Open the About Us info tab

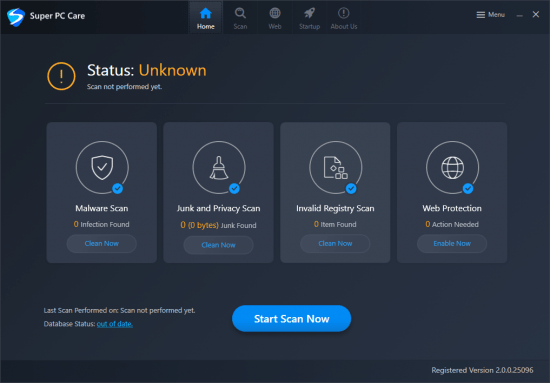pyautogui.click(x=344, y=18)
